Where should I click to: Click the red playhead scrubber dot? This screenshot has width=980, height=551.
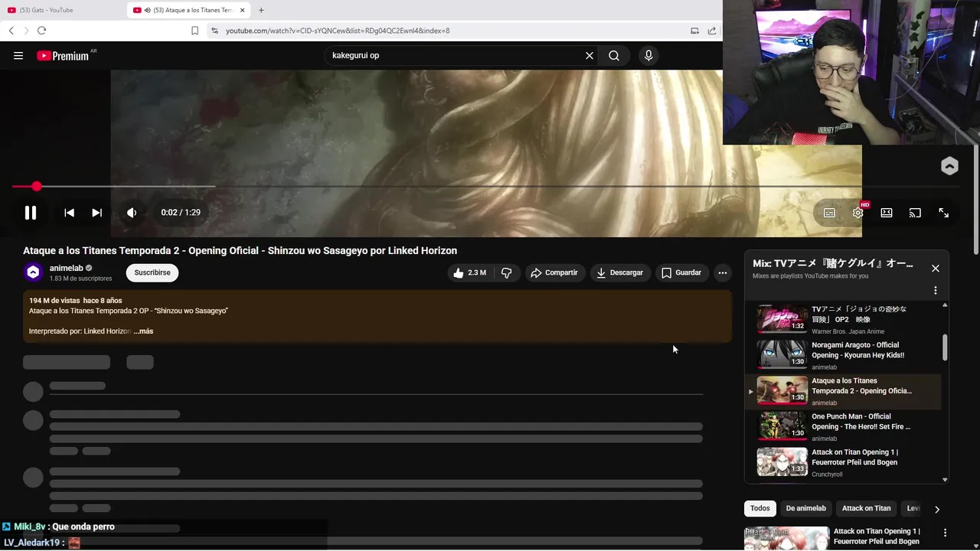37,186
